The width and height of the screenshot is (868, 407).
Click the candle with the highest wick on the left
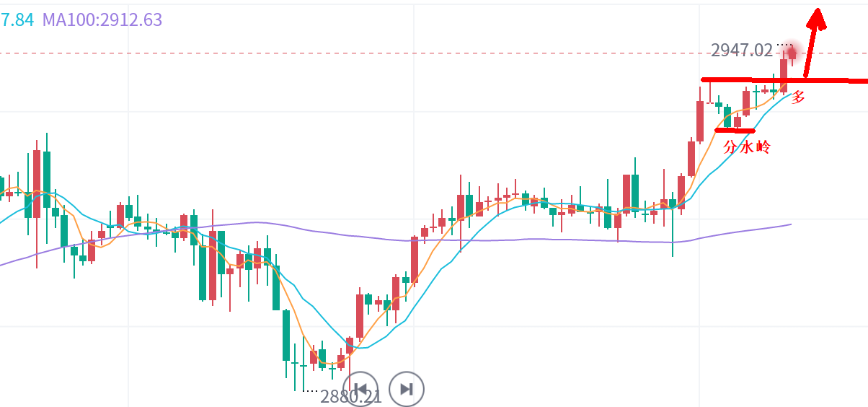tap(47, 173)
